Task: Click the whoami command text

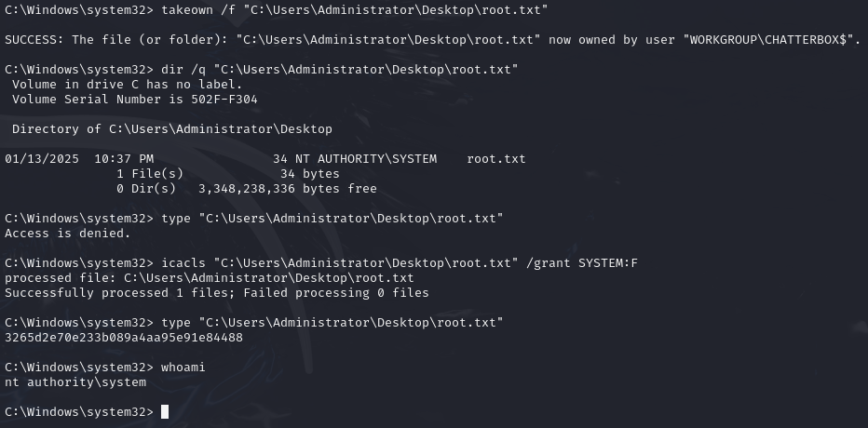Action: 183,367
